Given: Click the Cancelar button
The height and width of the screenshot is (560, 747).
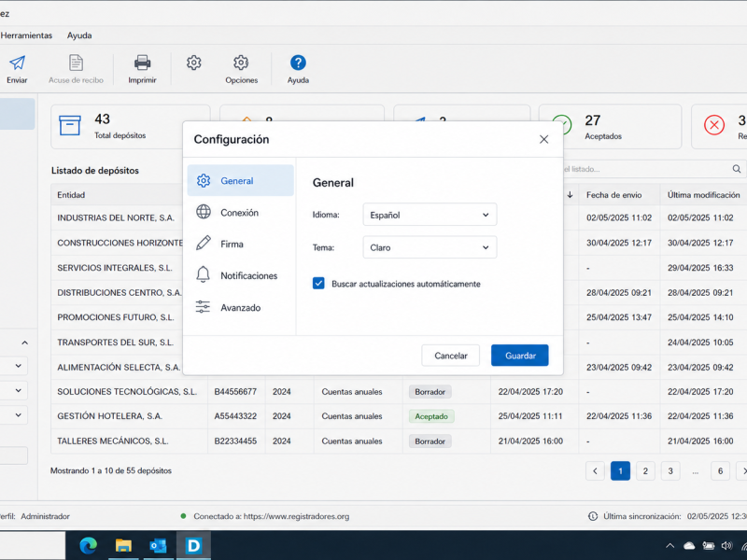Looking at the screenshot, I should pyautogui.click(x=451, y=356).
